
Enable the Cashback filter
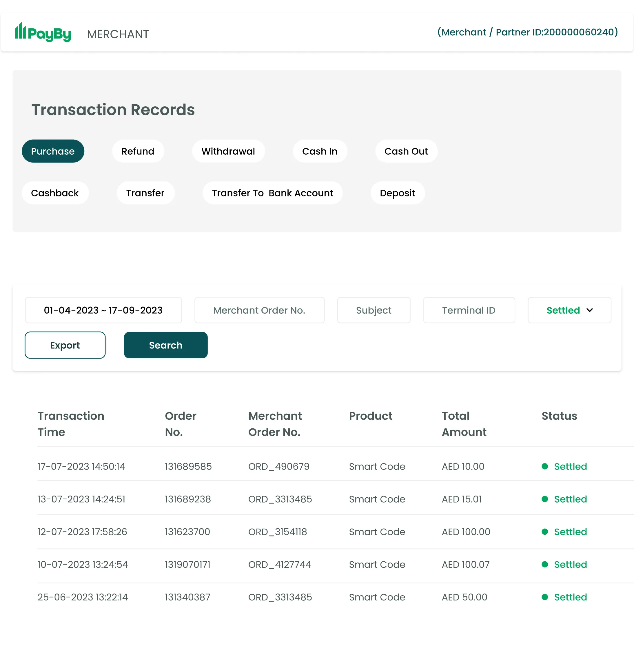(55, 193)
